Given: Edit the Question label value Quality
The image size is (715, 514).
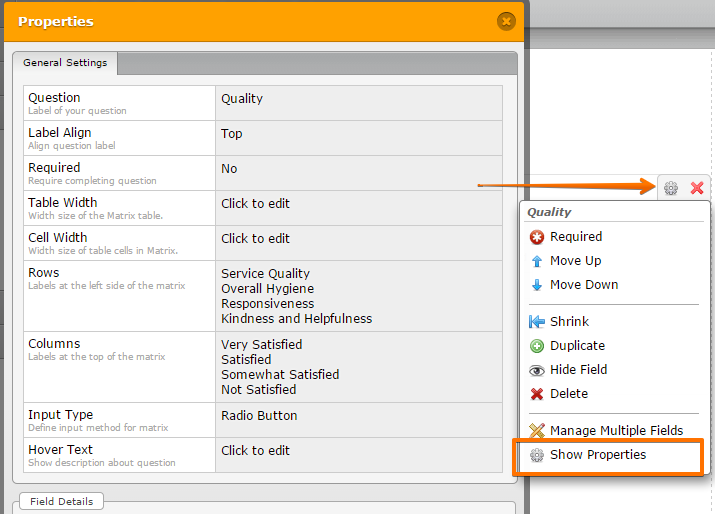Looking at the screenshot, I should [x=242, y=99].
